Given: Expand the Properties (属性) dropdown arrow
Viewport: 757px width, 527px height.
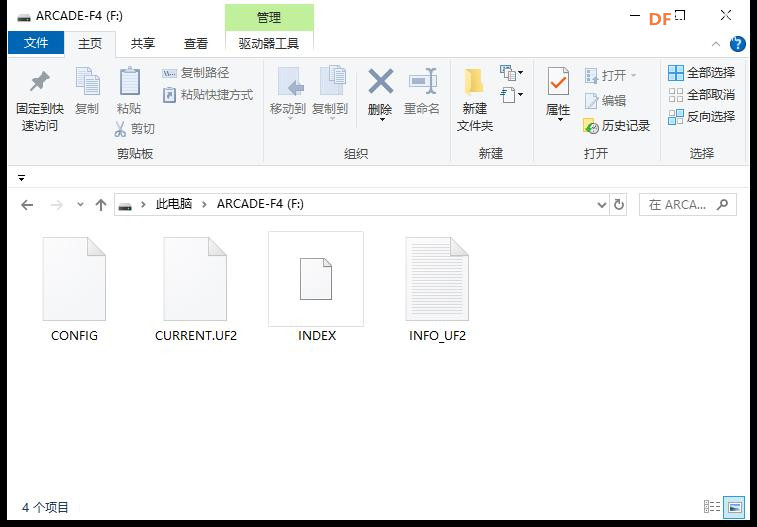Looking at the screenshot, I should (560, 120).
